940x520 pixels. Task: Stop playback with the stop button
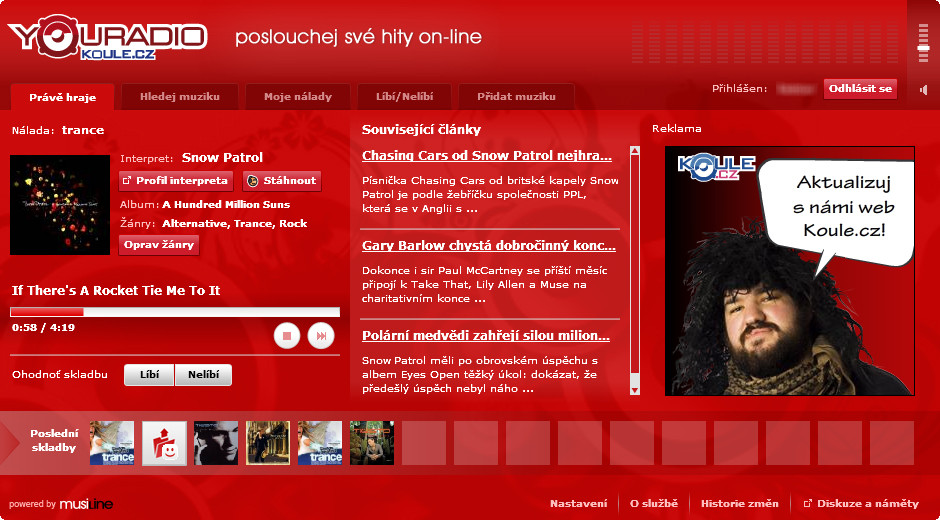point(287,336)
